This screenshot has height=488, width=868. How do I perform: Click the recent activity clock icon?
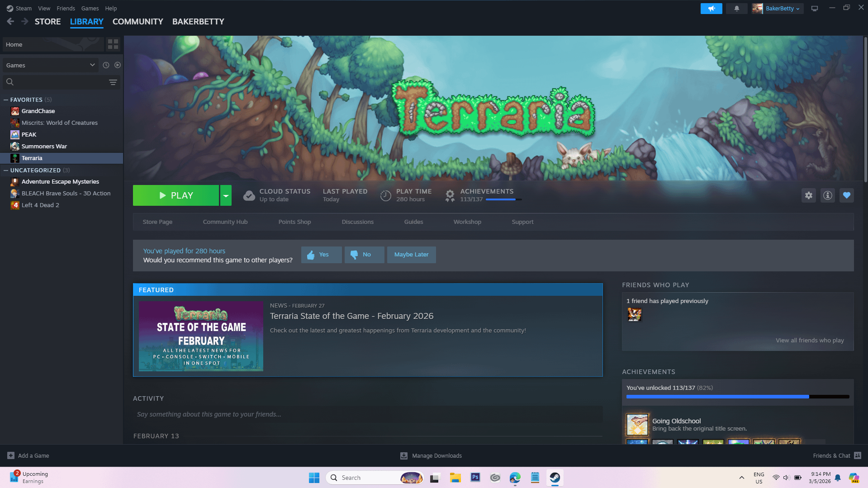(106, 65)
